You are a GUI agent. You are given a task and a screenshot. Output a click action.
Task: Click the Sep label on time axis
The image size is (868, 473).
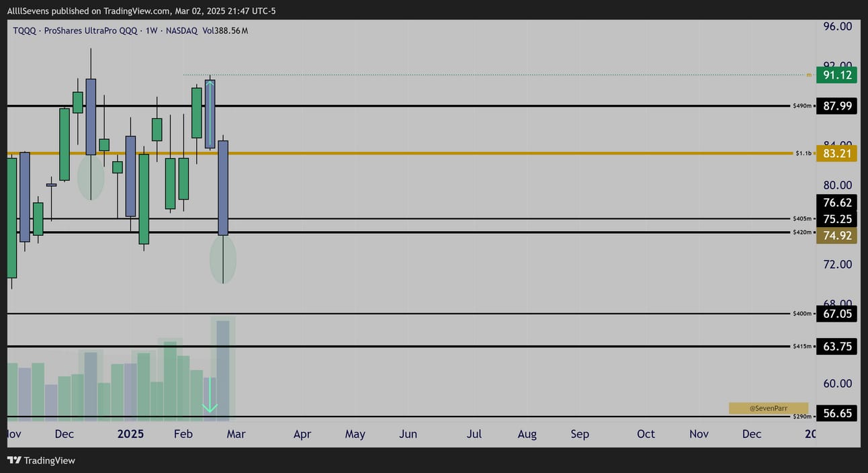coord(580,434)
